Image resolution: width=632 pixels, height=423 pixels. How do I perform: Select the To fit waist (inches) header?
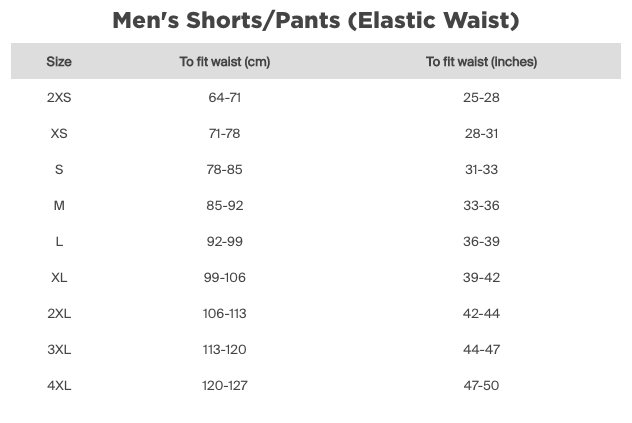click(481, 62)
